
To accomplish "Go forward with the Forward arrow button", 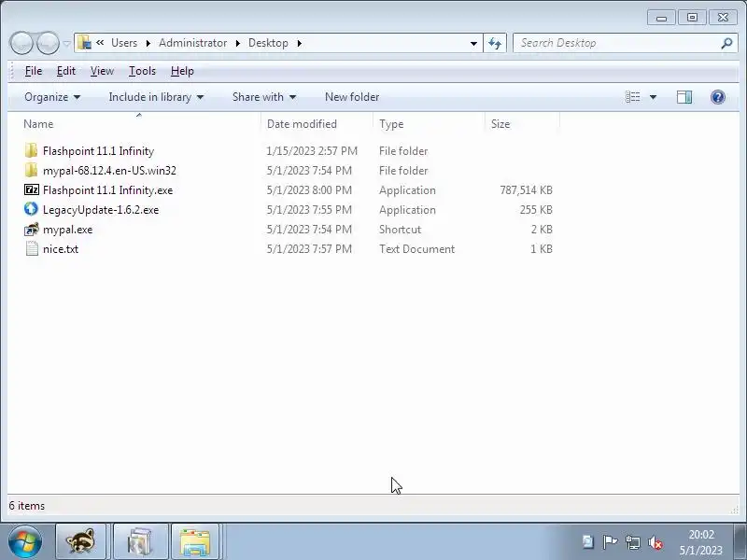I will click(x=48, y=43).
